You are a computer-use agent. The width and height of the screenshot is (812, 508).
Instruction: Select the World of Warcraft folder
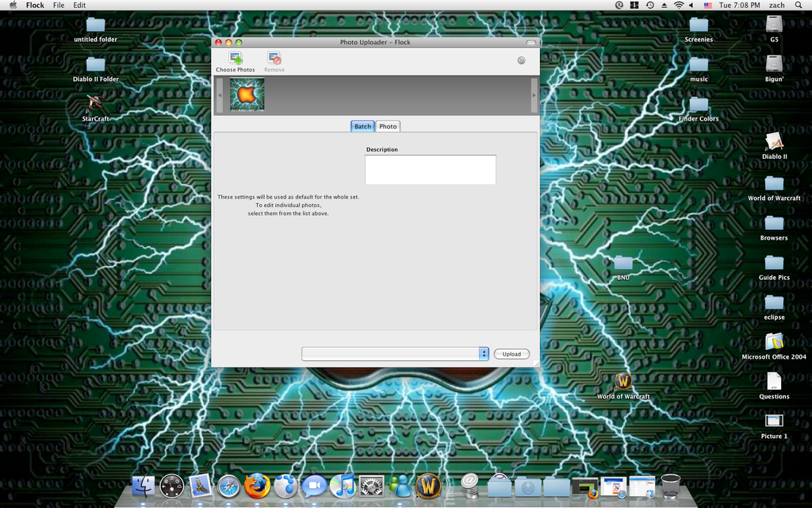point(774,188)
